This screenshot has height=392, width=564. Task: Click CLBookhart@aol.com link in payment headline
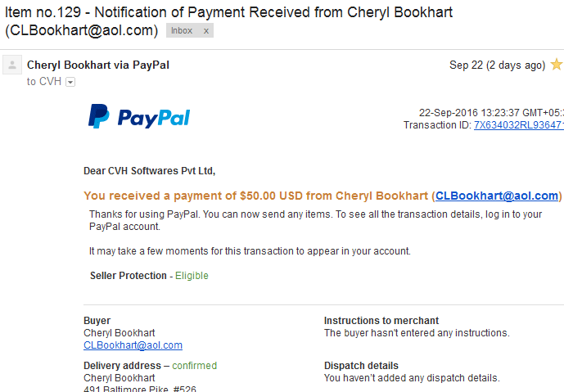[497, 196]
